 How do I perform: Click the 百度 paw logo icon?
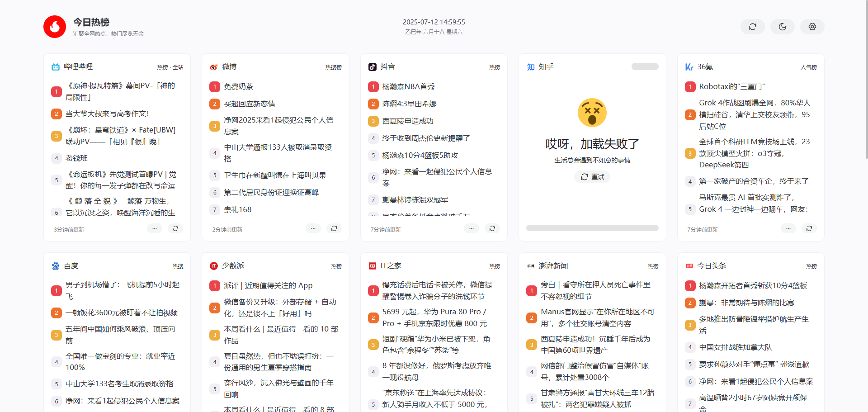point(56,266)
